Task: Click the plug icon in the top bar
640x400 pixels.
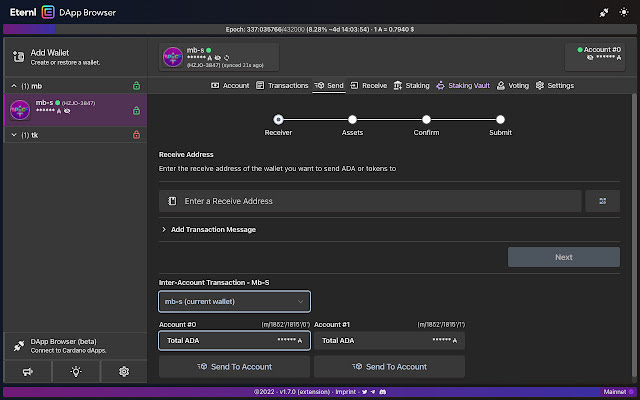Action: click(604, 13)
